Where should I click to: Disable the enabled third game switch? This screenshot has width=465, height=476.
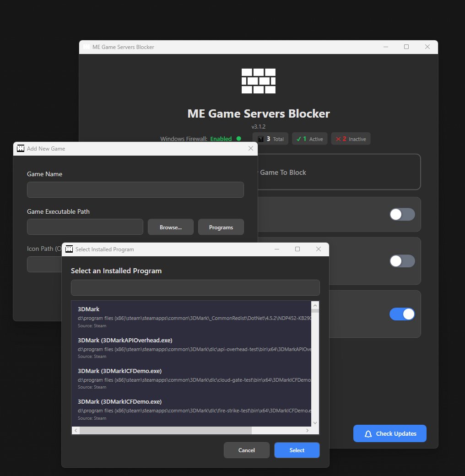pyautogui.click(x=402, y=314)
